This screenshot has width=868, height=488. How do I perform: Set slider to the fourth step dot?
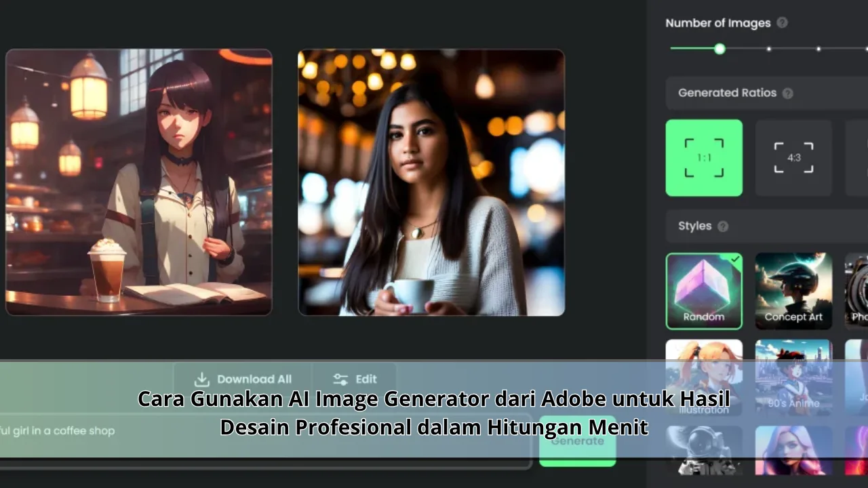[818, 49]
